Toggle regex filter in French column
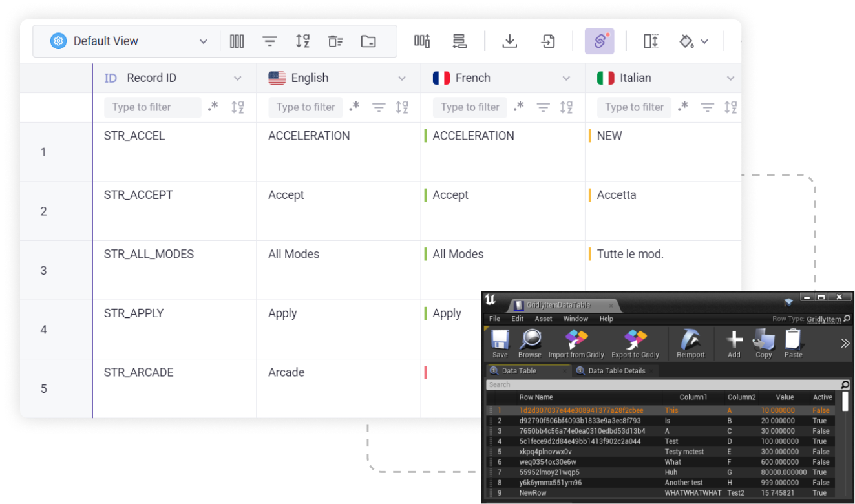Screen dimensions: 855x504 pos(518,107)
